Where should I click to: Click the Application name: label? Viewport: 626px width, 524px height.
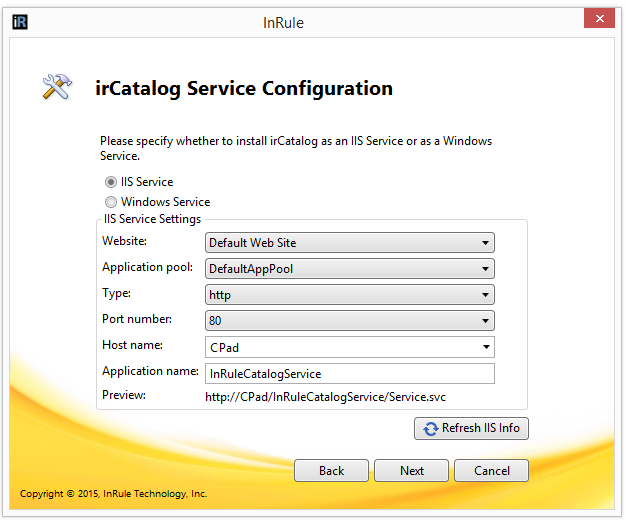point(151,371)
